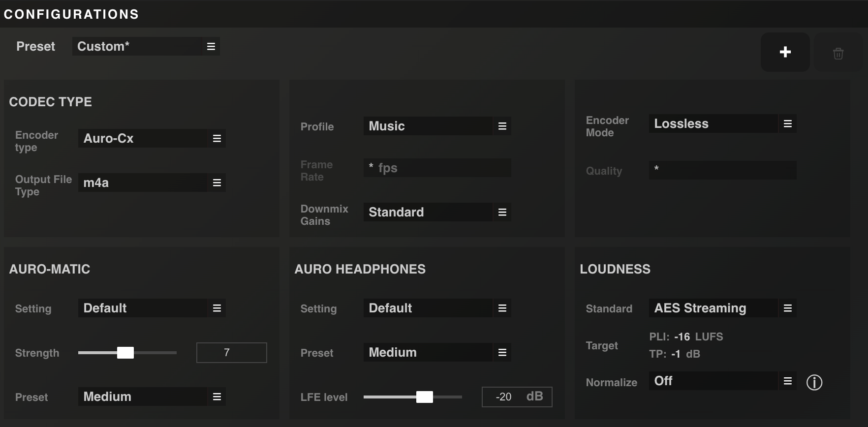Click the Auro Headphones Setting menu icon

(x=502, y=308)
